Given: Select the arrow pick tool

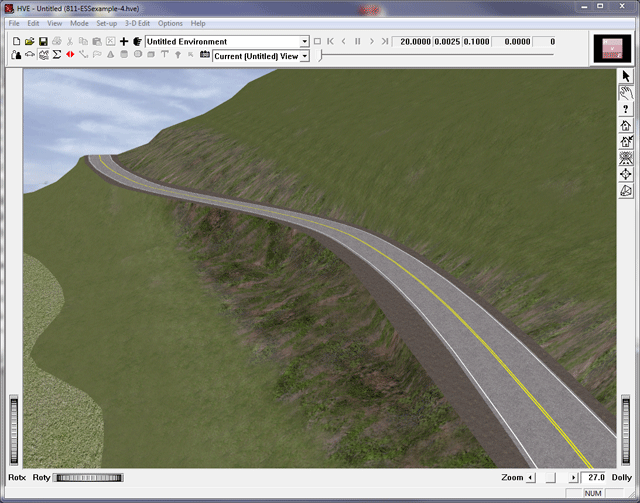Looking at the screenshot, I should coord(626,76).
